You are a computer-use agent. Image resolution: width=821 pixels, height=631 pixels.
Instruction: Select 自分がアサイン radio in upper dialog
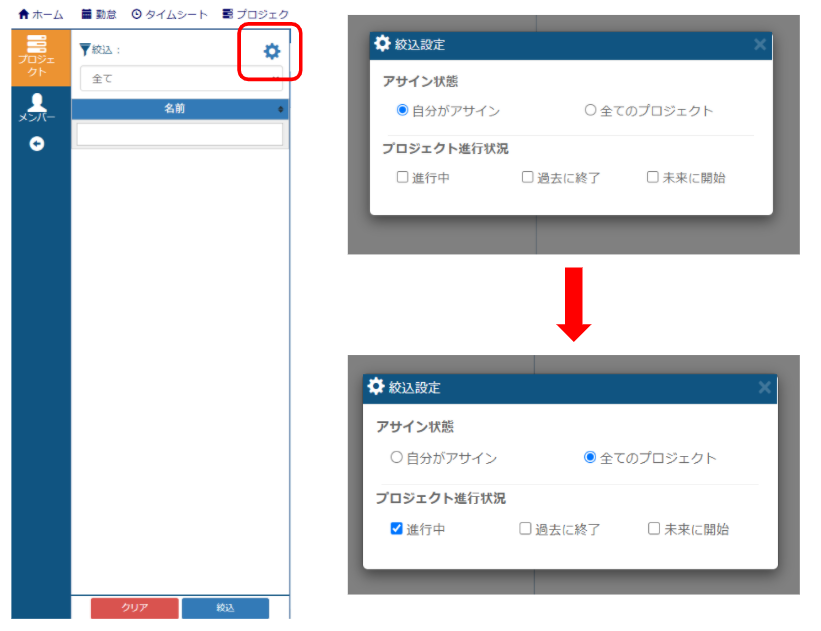(402, 110)
